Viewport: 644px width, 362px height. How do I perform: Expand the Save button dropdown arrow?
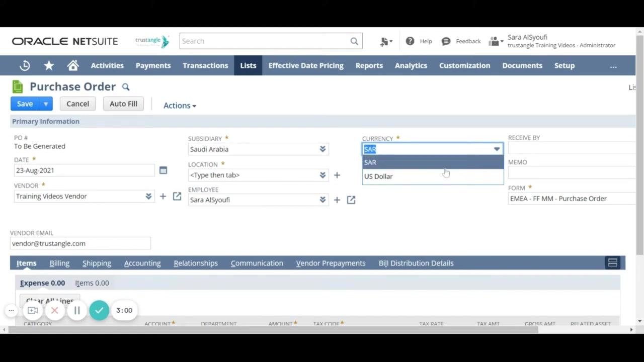point(45,104)
